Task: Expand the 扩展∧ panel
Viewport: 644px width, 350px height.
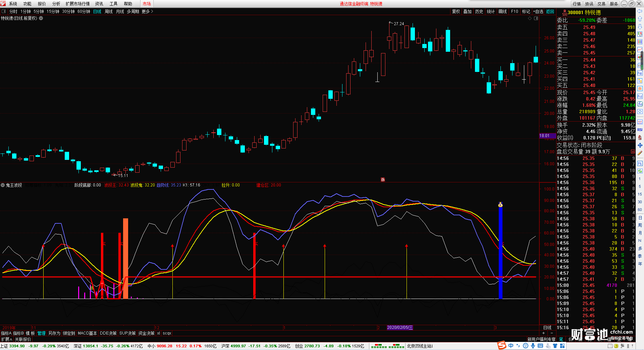Action: pyautogui.click(x=7, y=339)
